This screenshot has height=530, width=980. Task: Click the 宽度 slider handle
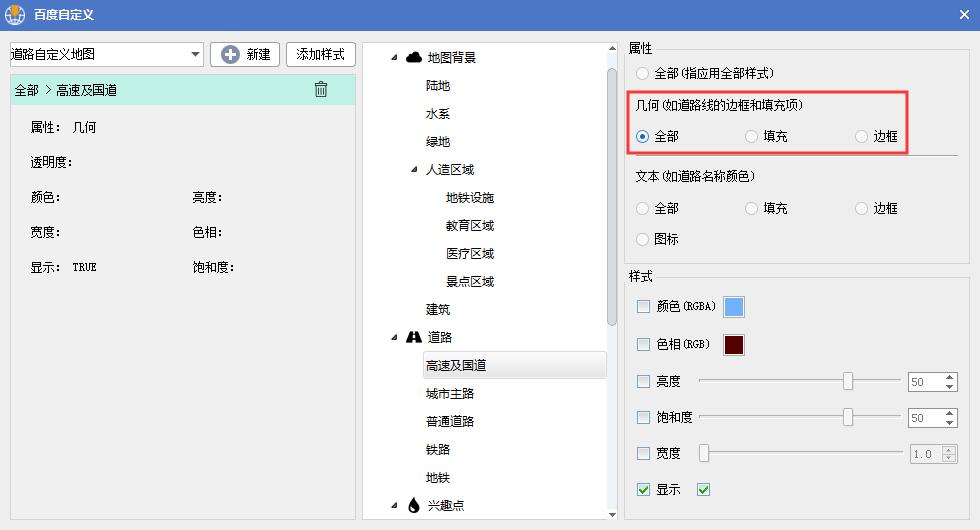coord(704,453)
